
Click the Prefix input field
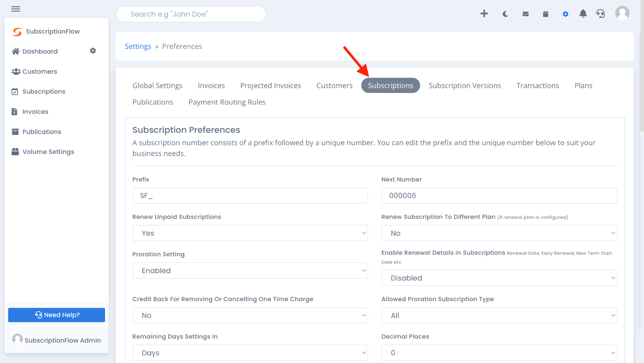(x=250, y=196)
